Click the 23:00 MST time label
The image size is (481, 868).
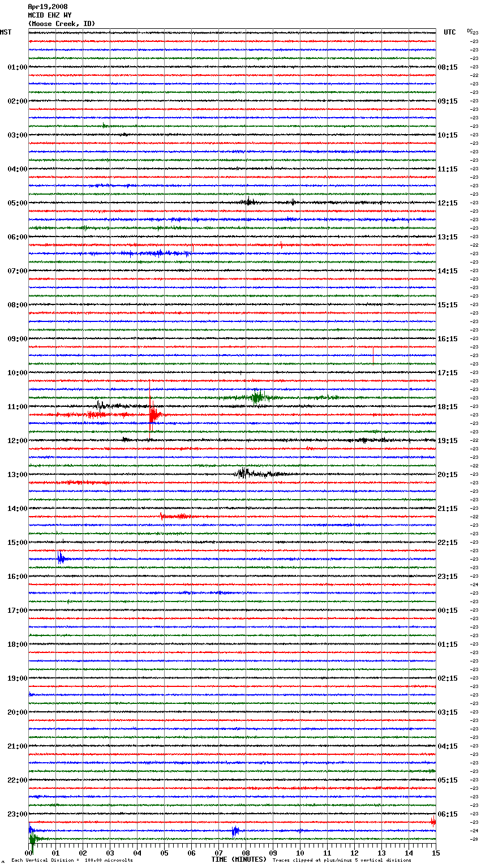[x=18, y=814]
